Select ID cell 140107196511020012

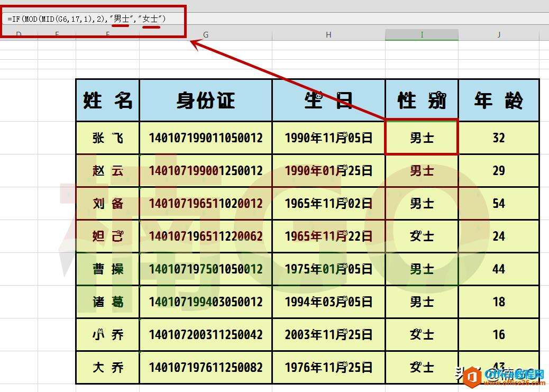pyautogui.click(x=206, y=204)
